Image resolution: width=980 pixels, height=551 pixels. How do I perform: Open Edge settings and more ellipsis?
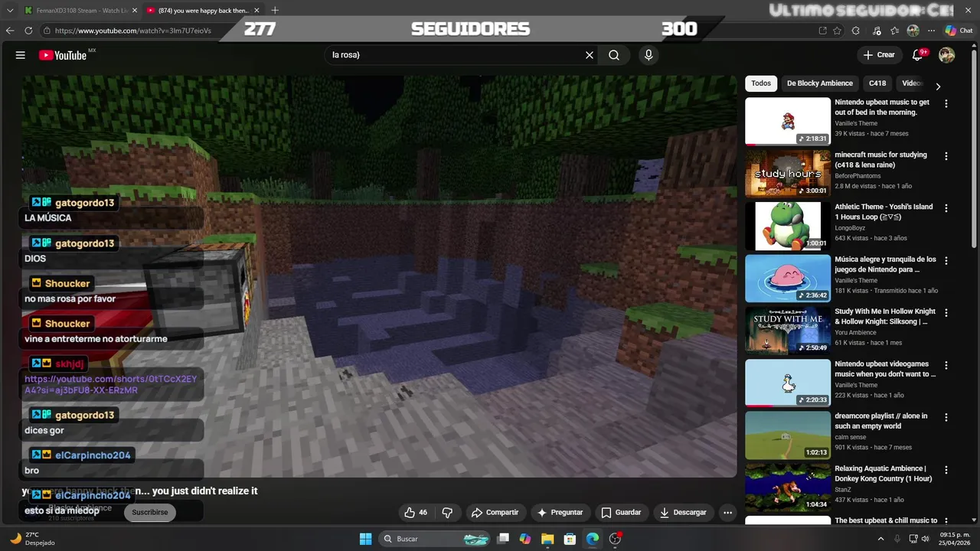(932, 31)
